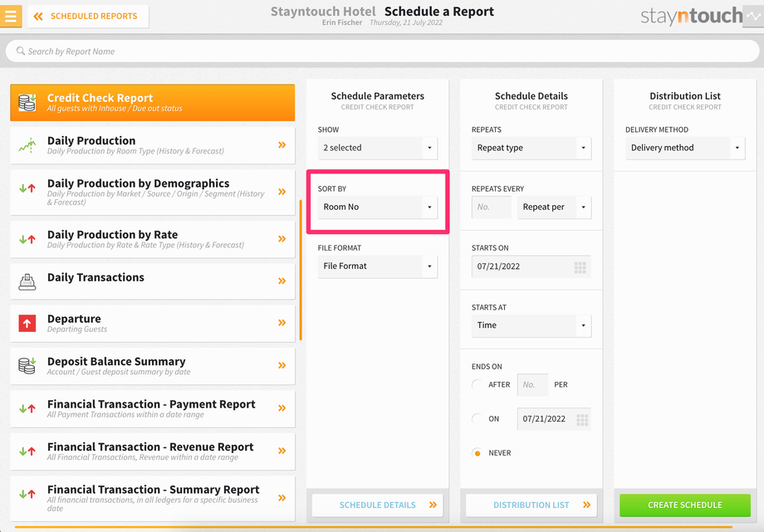The image size is (764, 532).
Task: Open Revenue Report via its chevron
Action: tap(282, 451)
